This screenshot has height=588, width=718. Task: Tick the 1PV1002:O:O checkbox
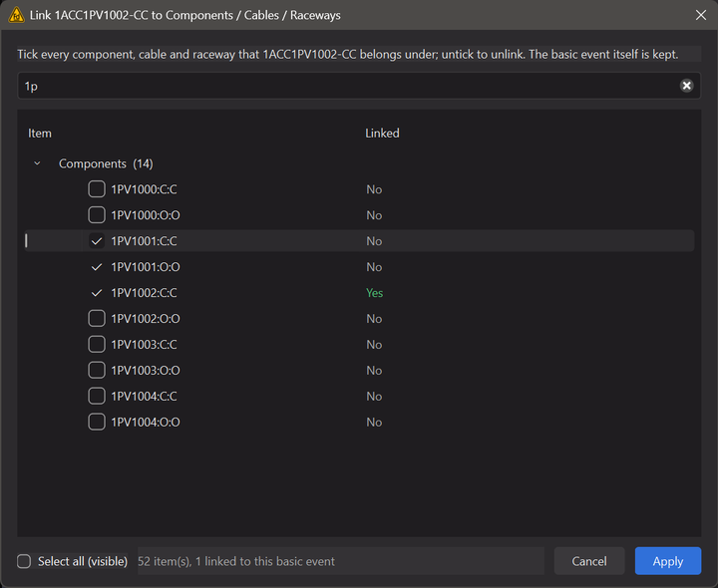(x=97, y=319)
